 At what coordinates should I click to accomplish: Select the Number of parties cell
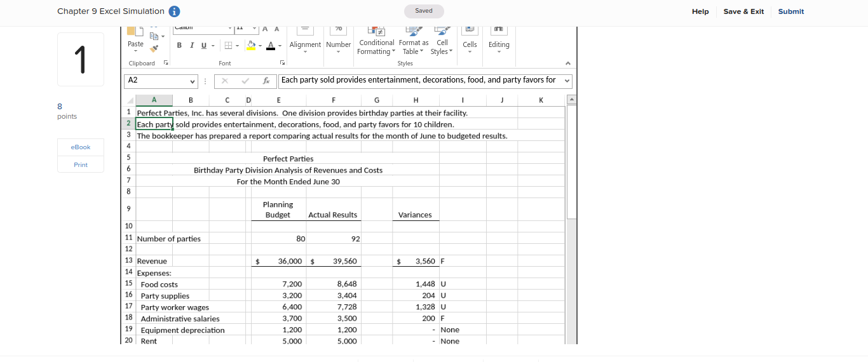tap(168, 239)
